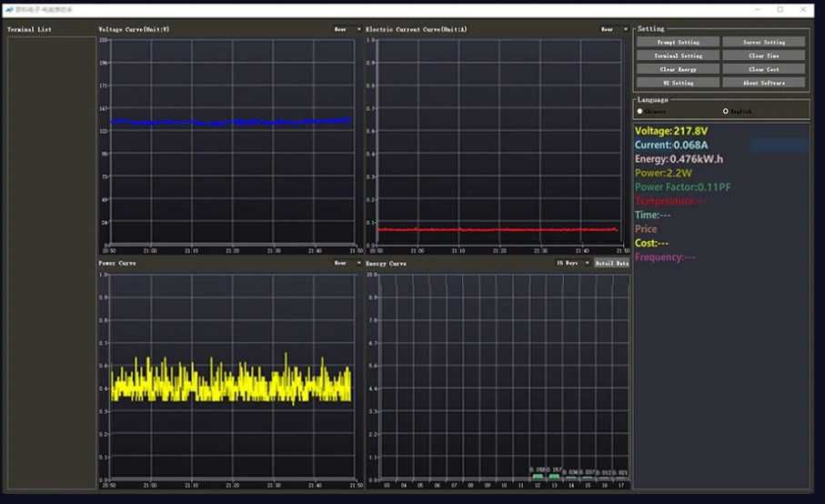Click the Terminal List panel header
This screenshot has height=504, width=825.
(29, 29)
